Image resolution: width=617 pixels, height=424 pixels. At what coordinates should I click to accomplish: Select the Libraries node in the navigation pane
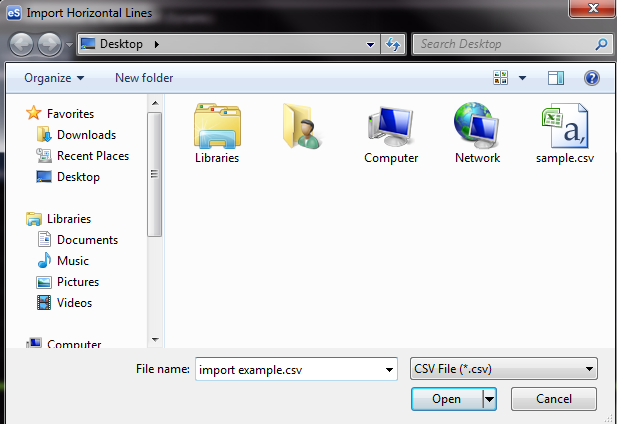point(59,219)
